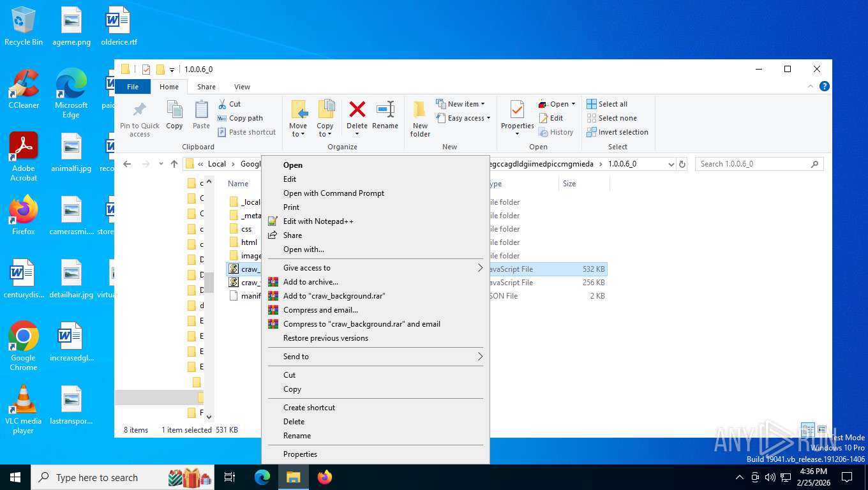
Task: Click Select all in ribbon
Action: point(607,104)
